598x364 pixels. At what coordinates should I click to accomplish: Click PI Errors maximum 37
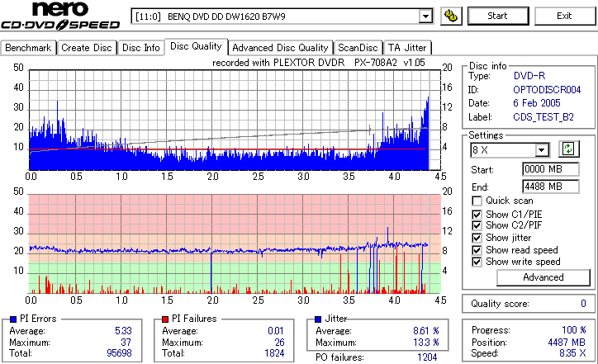click(126, 343)
